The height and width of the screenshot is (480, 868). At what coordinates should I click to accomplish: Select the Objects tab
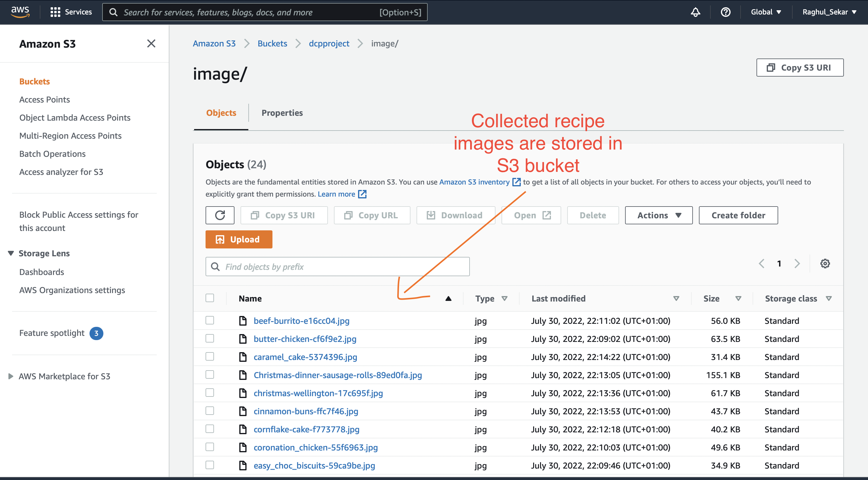click(221, 112)
